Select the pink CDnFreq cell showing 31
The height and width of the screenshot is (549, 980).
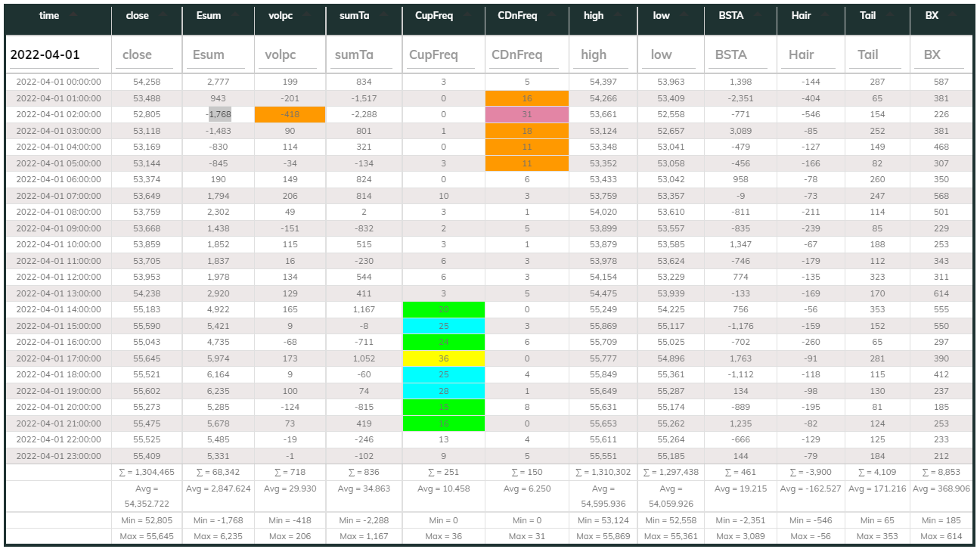click(527, 114)
